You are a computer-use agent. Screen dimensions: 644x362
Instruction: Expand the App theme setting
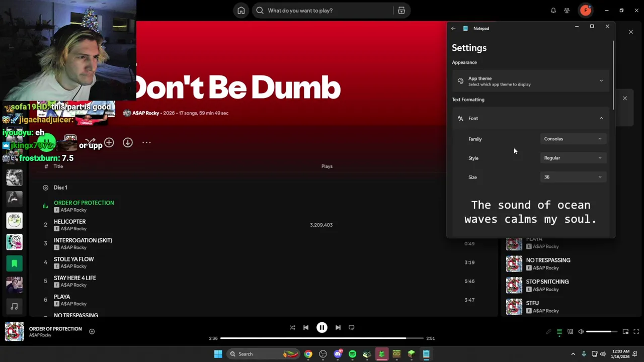[x=531, y=81]
